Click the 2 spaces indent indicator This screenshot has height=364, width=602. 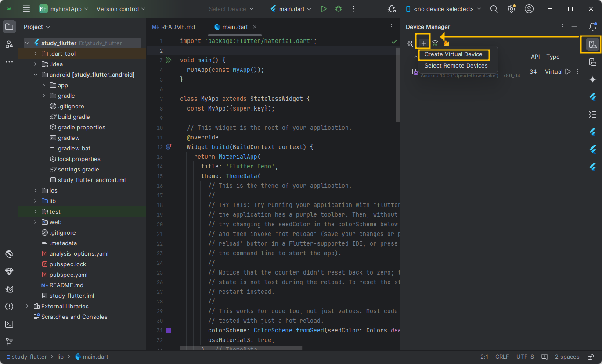[x=567, y=357]
